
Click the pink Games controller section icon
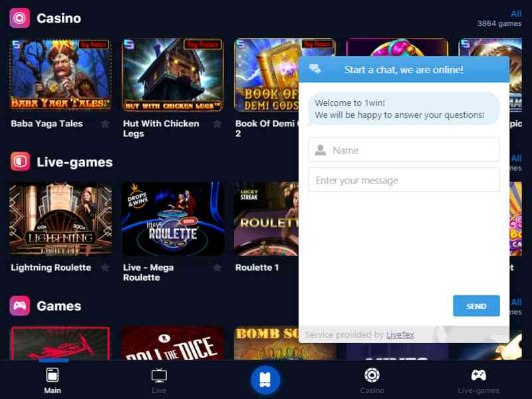pos(20,306)
